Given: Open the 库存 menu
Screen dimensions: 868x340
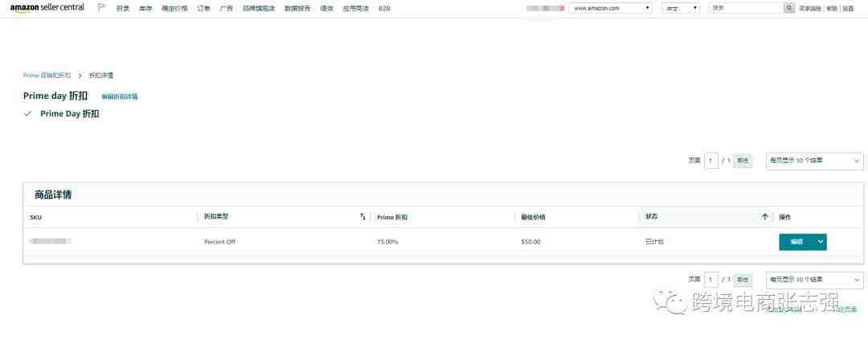Looking at the screenshot, I should click(x=145, y=9).
